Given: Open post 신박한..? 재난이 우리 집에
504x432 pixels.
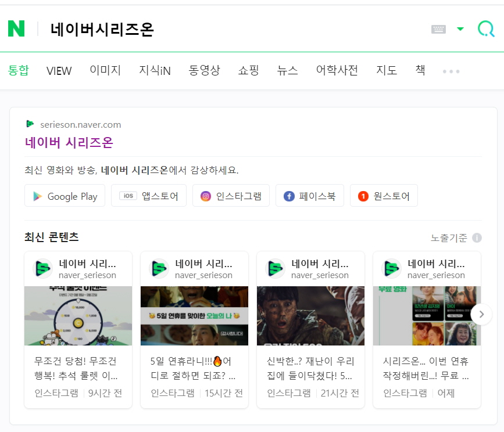Looking at the screenshot, I should point(310,368).
